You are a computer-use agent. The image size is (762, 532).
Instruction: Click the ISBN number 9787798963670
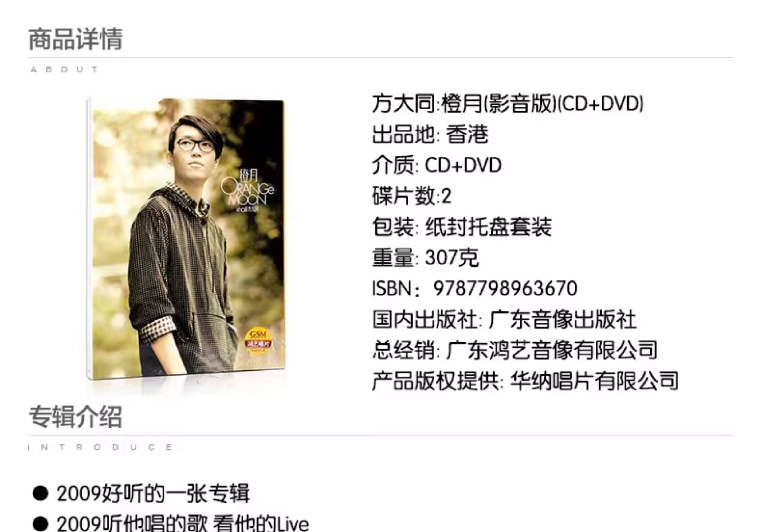pyautogui.click(x=505, y=288)
